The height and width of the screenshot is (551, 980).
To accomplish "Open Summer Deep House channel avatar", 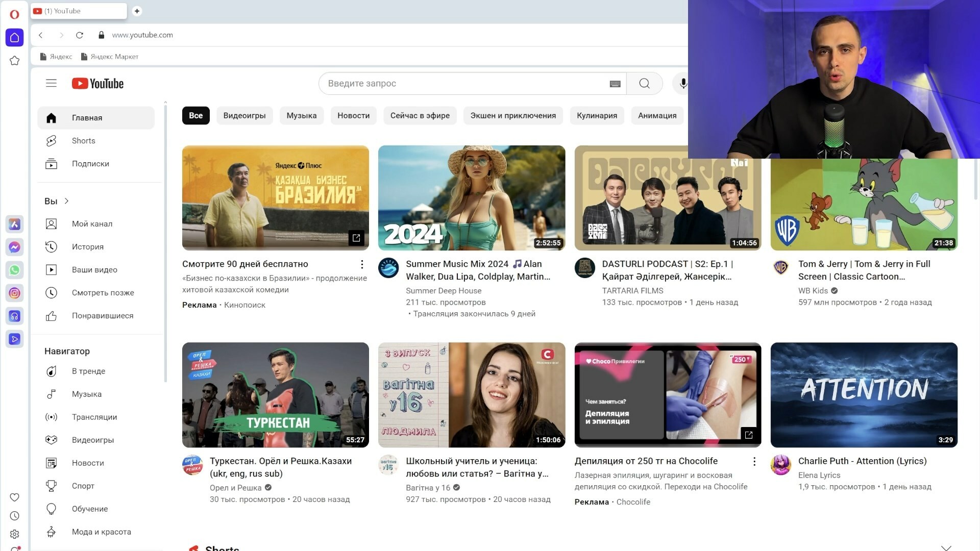I will (x=388, y=268).
